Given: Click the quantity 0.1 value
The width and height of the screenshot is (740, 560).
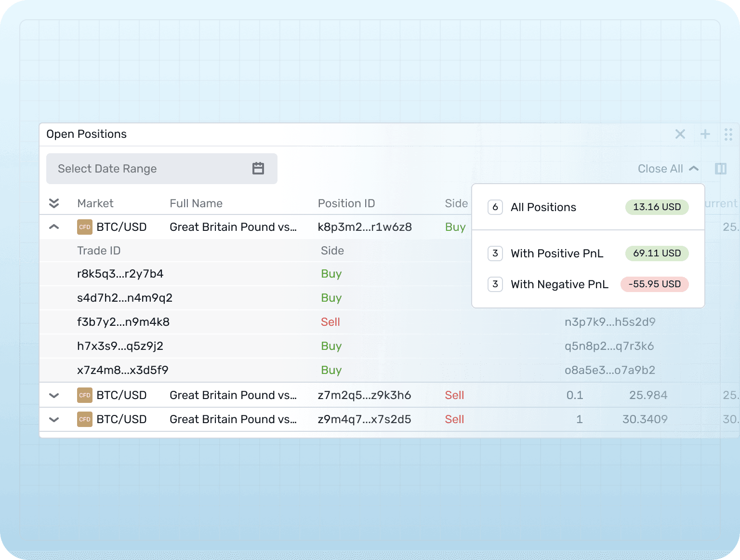Looking at the screenshot, I should [x=575, y=395].
